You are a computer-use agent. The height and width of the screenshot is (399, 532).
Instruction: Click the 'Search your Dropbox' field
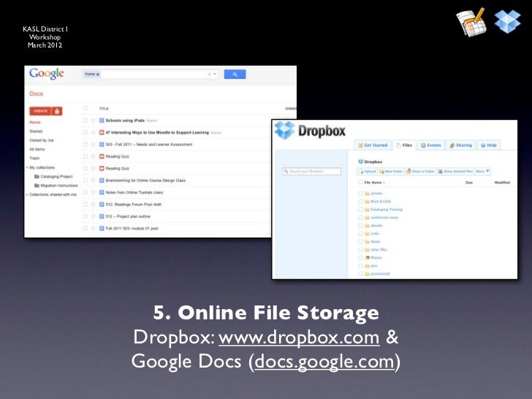point(311,171)
